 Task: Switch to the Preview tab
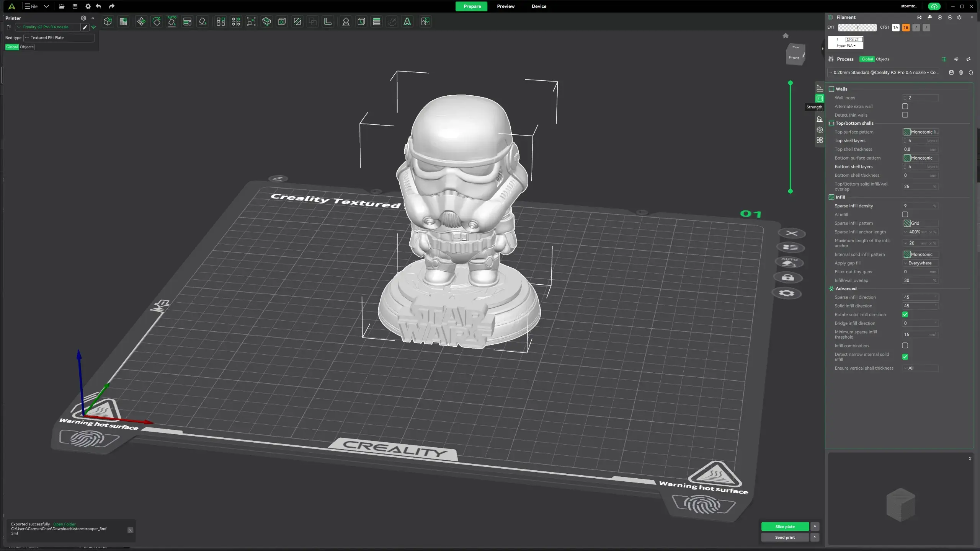click(x=506, y=6)
